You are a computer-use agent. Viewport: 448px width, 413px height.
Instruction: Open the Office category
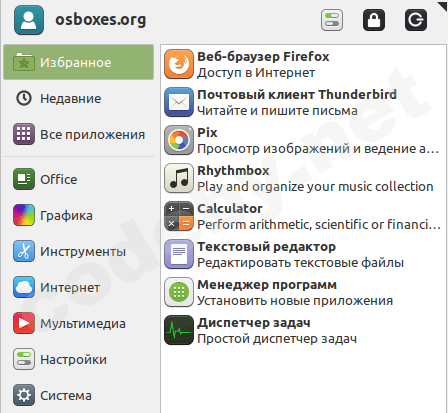coord(79,179)
